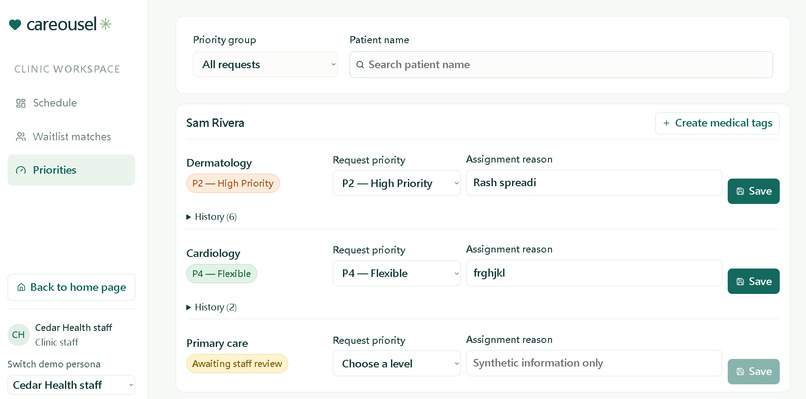The image size is (806, 399).
Task: Click the CLINIC WORKSPACE label
Action: click(67, 69)
